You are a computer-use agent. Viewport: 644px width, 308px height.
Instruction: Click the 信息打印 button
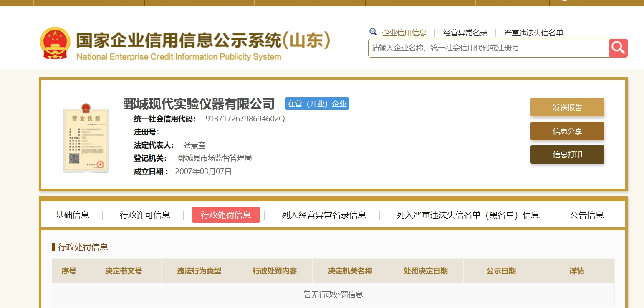point(567,154)
